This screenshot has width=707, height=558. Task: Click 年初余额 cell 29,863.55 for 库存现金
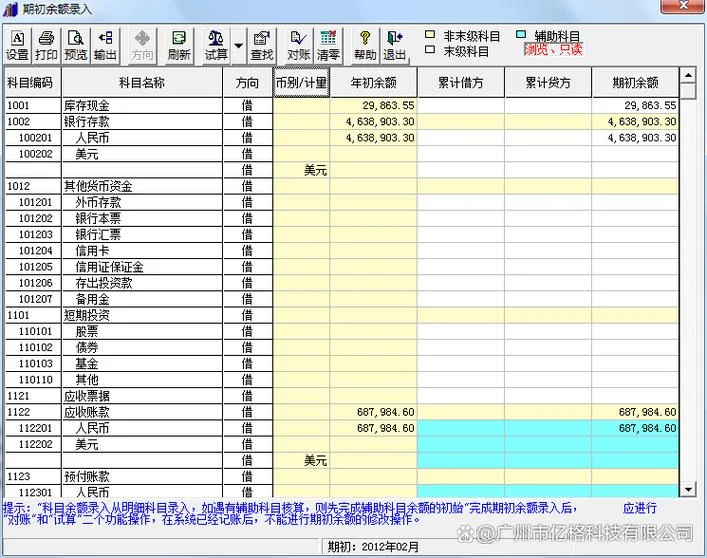click(373, 105)
